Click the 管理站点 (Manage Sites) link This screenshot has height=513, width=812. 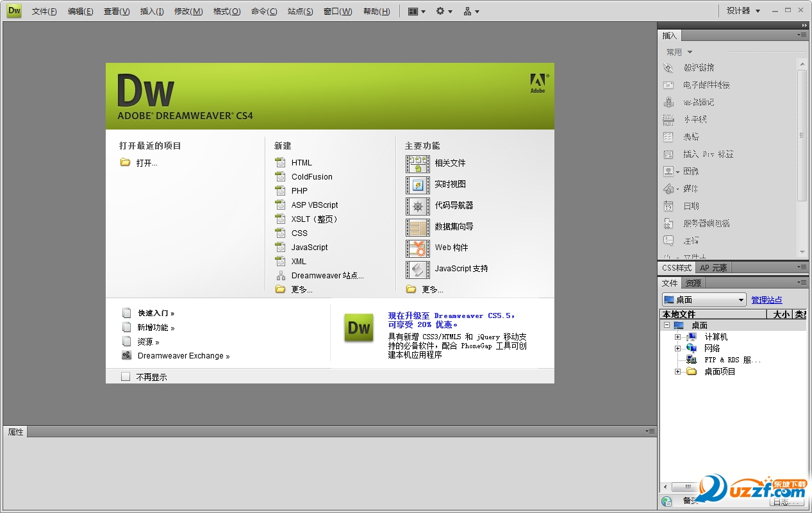pyautogui.click(x=766, y=300)
